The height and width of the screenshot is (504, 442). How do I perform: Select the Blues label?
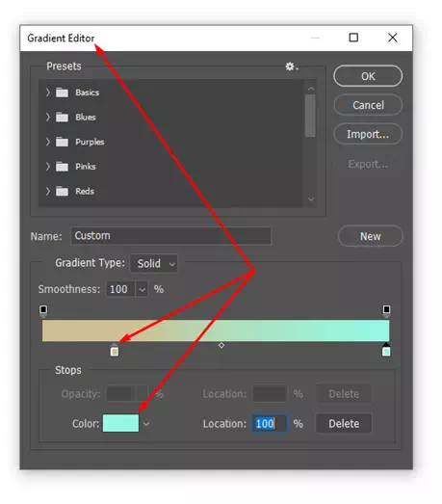coord(86,118)
